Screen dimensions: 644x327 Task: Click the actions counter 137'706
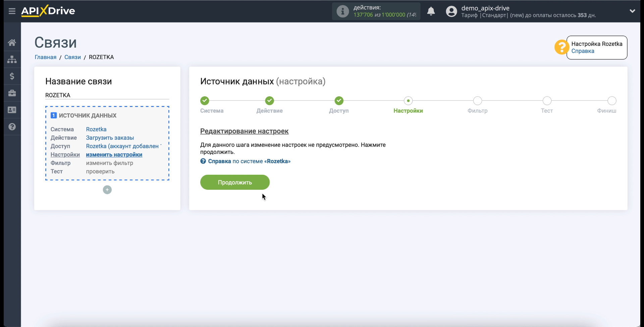pyautogui.click(x=363, y=15)
